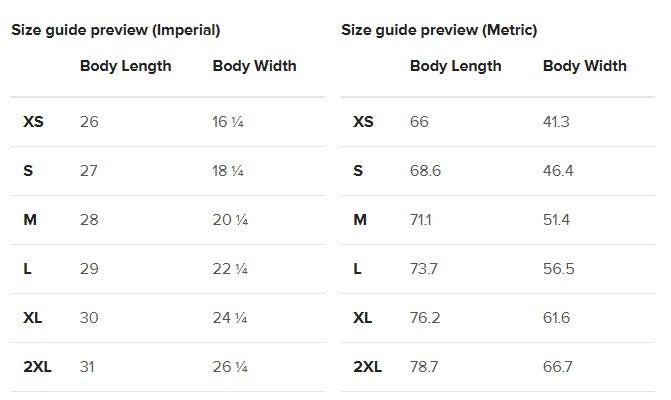The width and height of the screenshot is (671, 400).
Task: Select the Body Length header in Metric table
Action: tap(455, 66)
